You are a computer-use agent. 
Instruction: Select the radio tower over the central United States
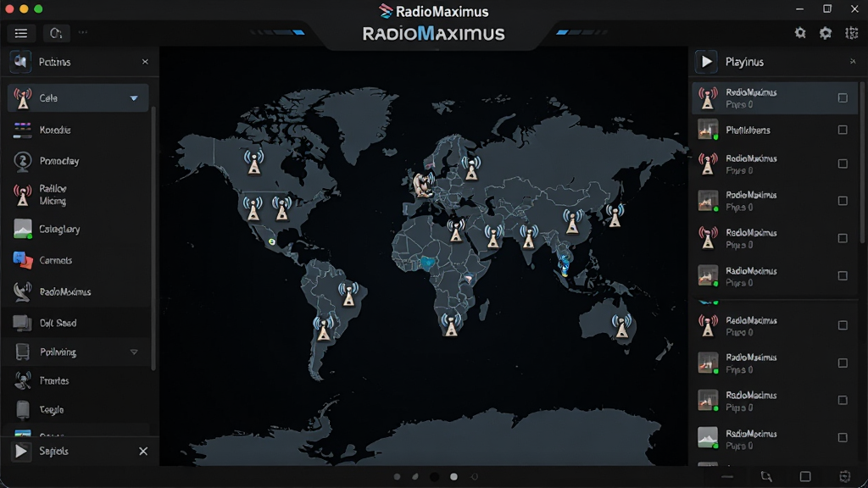[281, 208]
